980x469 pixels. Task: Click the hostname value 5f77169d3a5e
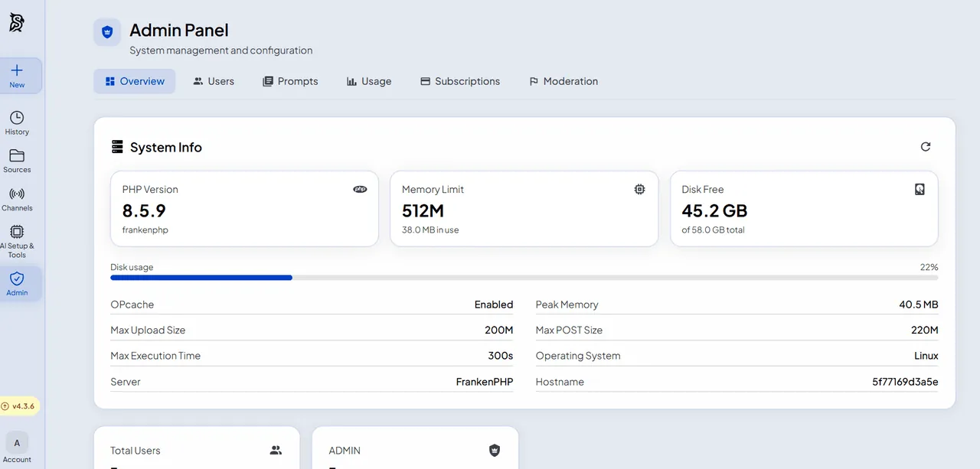(x=905, y=382)
